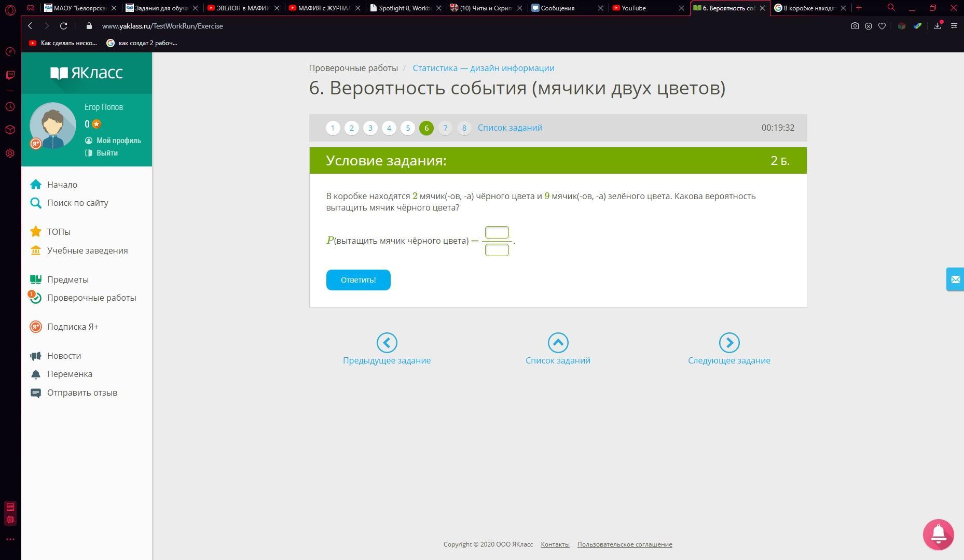Go to task number 4
This screenshot has width=964, height=560.
(x=389, y=128)
